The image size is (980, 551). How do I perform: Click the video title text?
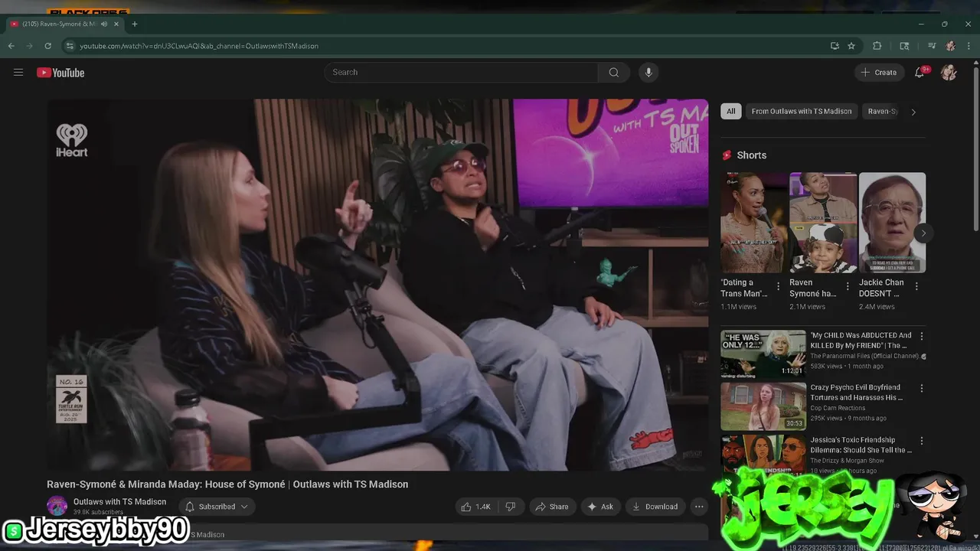[x=227, y=484]
